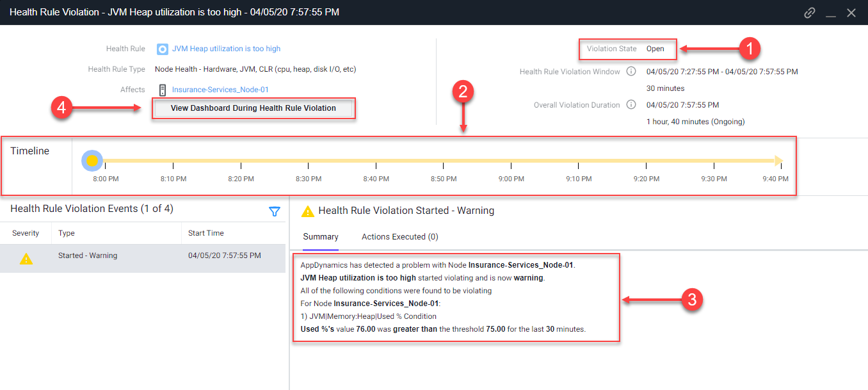
Task: Click View Dashboard During Health Rule Violation
Action: tap(253, 108)
